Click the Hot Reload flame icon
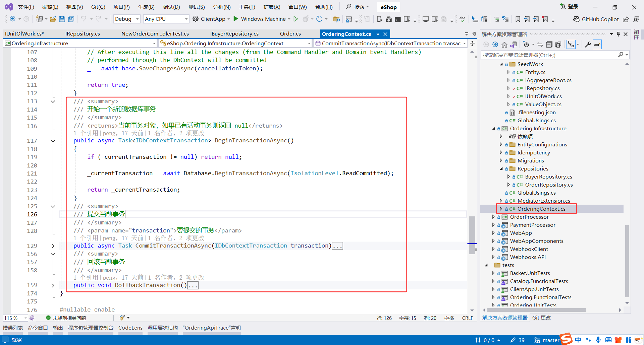The height and width of the screenshot is (345, 644). pos(305,19)
